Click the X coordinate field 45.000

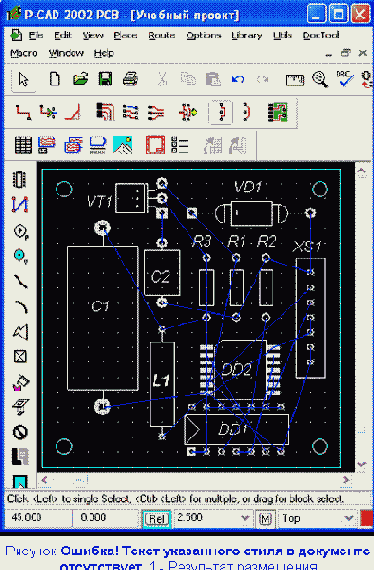tap(37, 518)
